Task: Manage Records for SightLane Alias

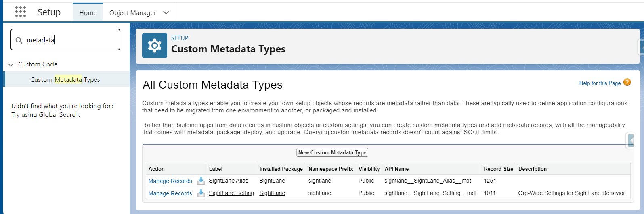Action: [170, 181]
